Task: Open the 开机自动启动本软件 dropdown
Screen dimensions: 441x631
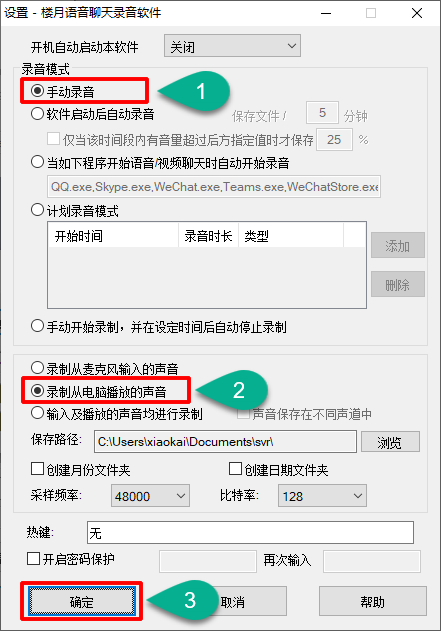Action: 232,46
